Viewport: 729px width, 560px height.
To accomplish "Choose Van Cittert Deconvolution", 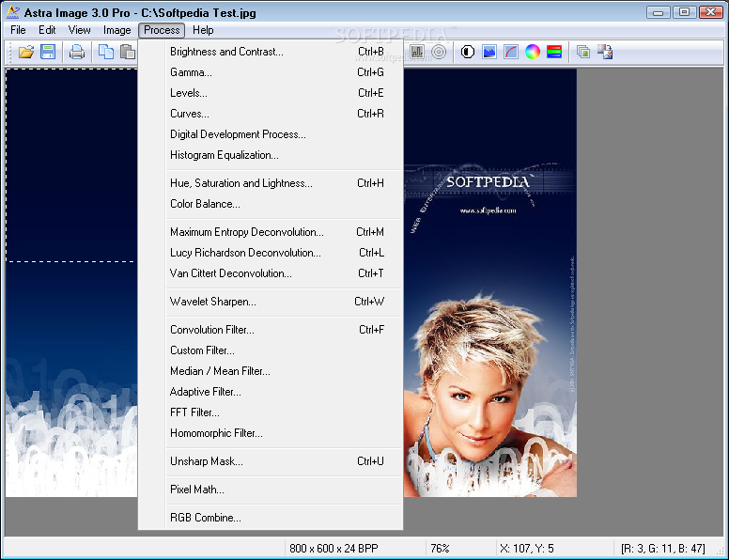I will [271, 273].
